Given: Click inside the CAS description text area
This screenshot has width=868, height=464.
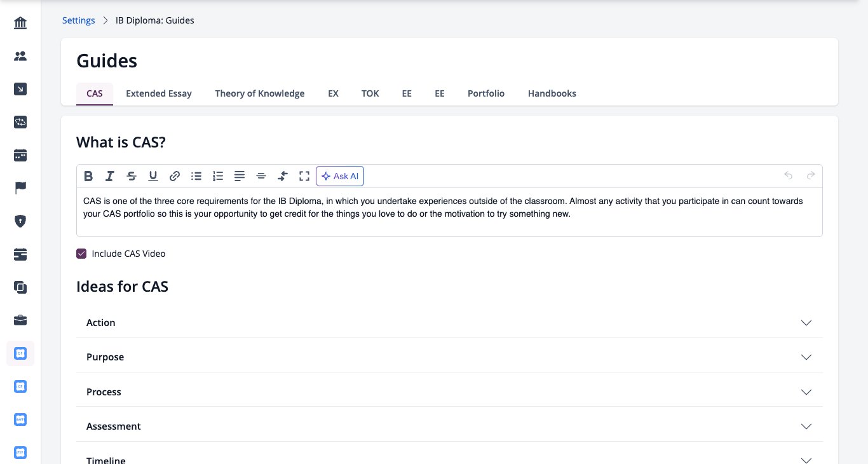Looking at the screenshot, I should [449, 212].
